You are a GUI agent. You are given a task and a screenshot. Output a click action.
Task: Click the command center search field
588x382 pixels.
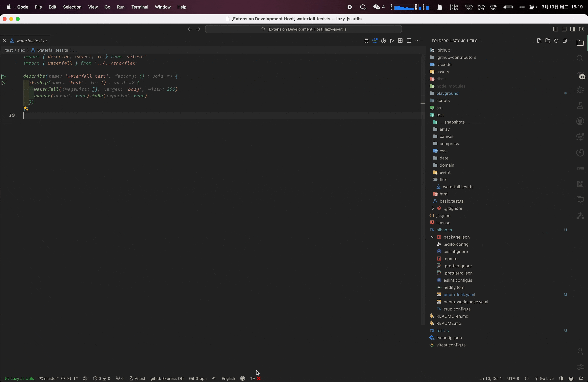tap(303, 29)
